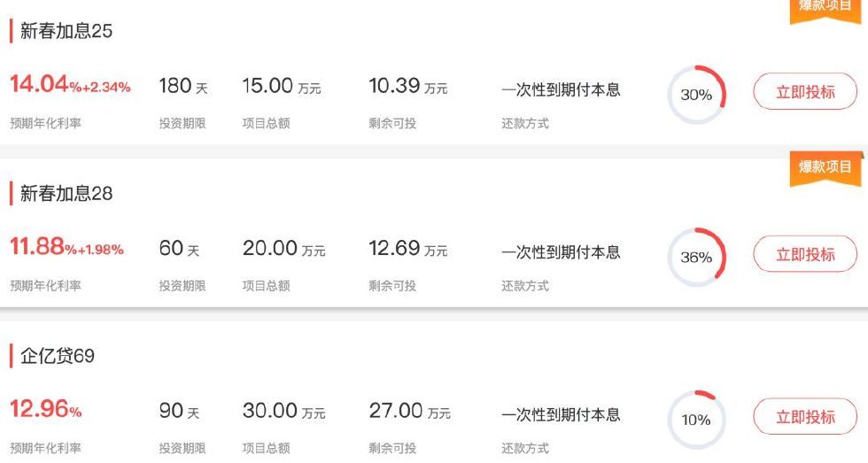Screen dimensions: 868x463
Task: Click the 30% progress ring
Action: (696, 94)
